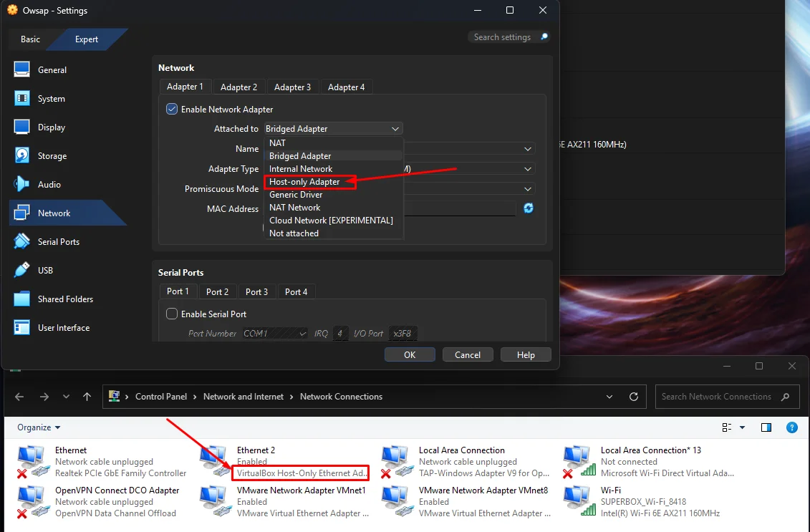
Task: Switch to Adapter 2 tab
Action: click(x=238, y=87)
